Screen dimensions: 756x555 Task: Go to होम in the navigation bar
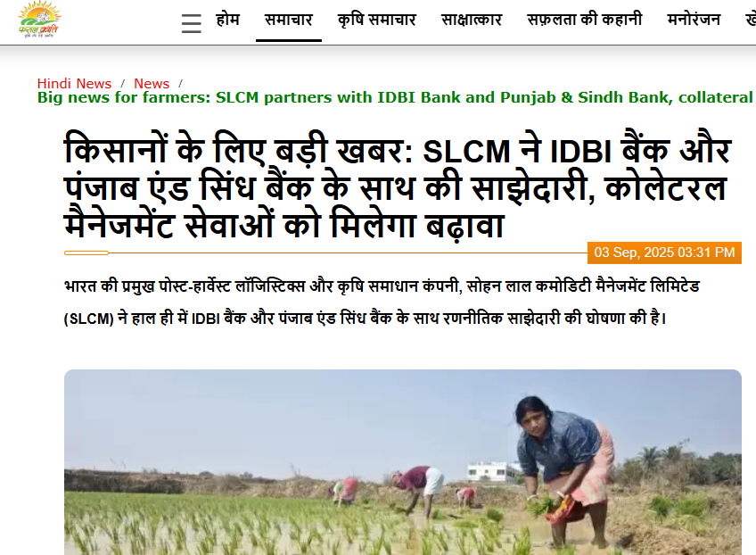coord(227,20)
